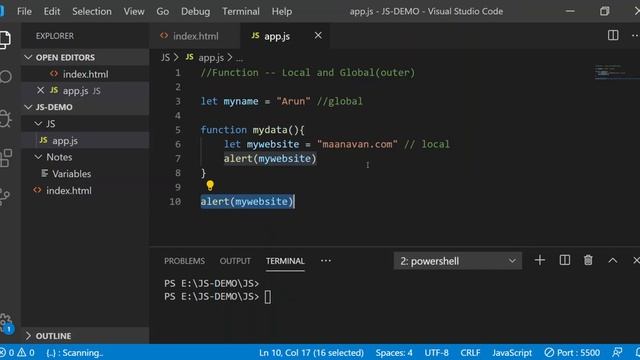Viewport: 640px width, 360px height.
Task: Click the feedback status bar icon
Action: 617,353
